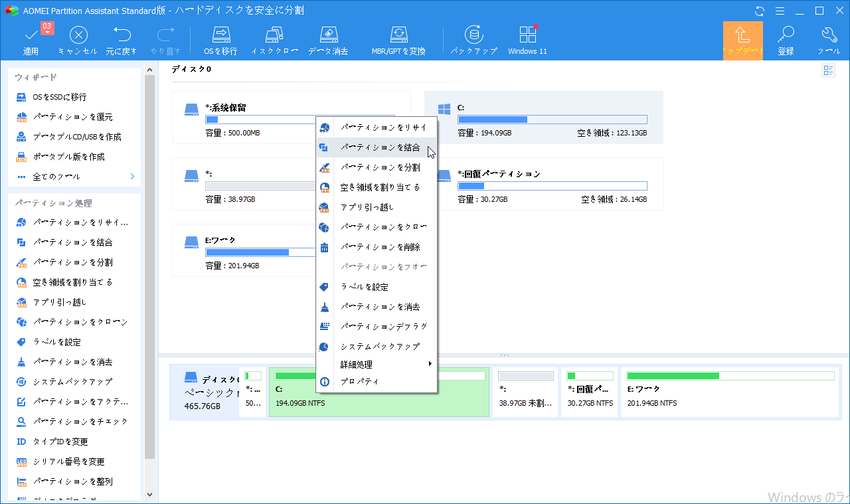
Task: Click the sidebar scrollbar down arrow
Action: click(149, 494)
